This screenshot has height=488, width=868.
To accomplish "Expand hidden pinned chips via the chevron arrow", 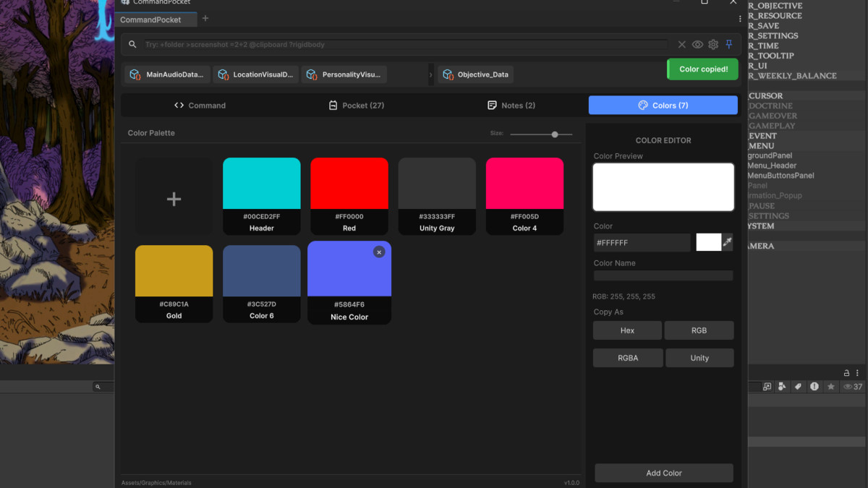I will (x=431, y=74).
